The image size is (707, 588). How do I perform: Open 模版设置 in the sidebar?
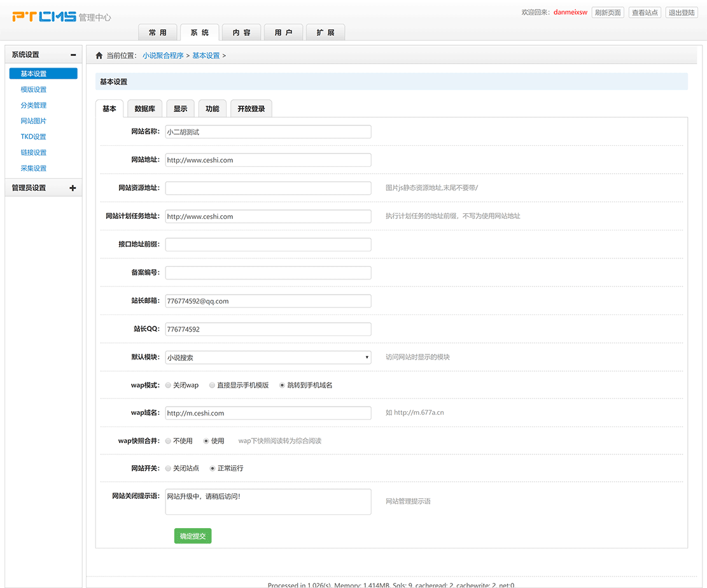point(34,90)
